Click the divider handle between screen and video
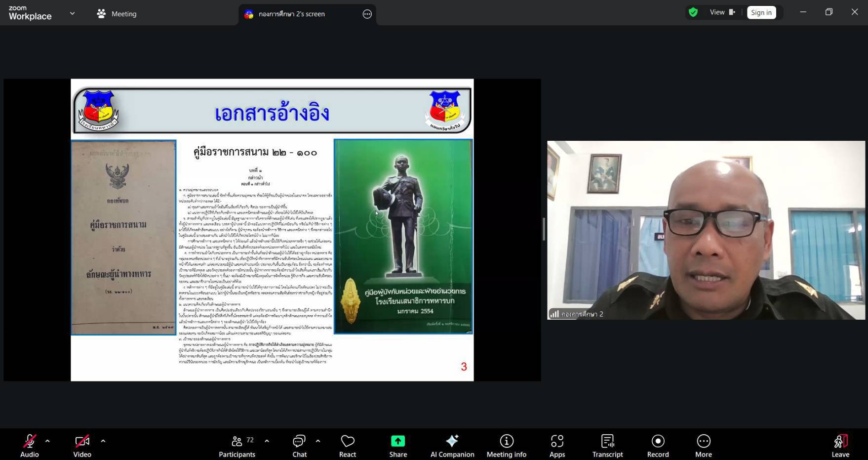The height and width of the screenshot is (460, 868). 544,229
